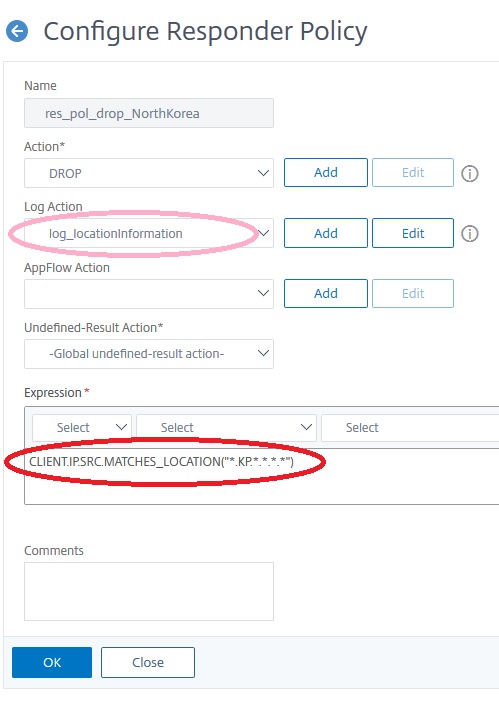Click the Name field res_pol_drop_NorthKorea

click(149, 113)
